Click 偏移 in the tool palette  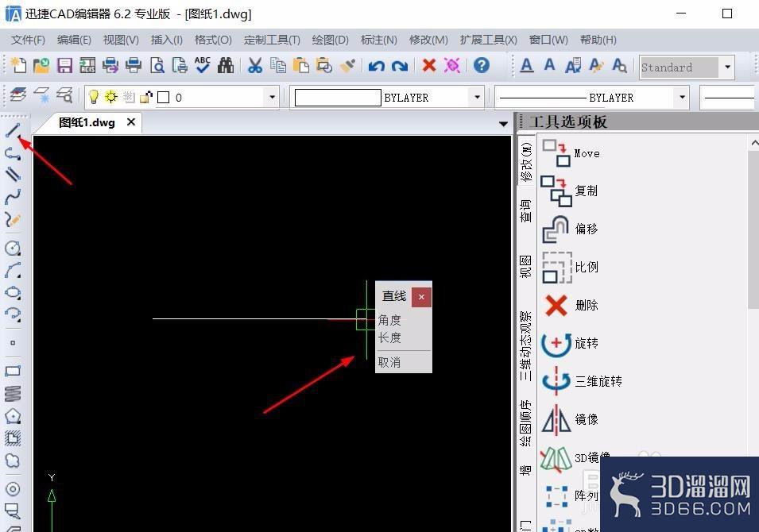point(570,228)
